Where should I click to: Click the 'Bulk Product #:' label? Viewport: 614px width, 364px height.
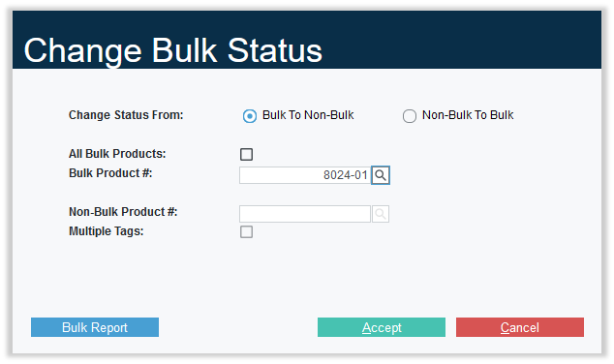point(110,173)
